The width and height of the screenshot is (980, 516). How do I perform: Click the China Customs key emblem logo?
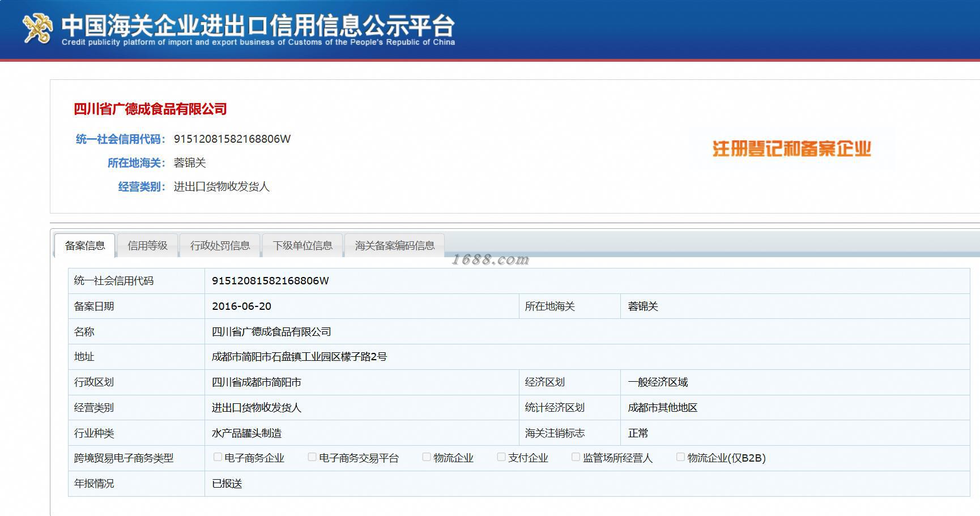[37, 28]
